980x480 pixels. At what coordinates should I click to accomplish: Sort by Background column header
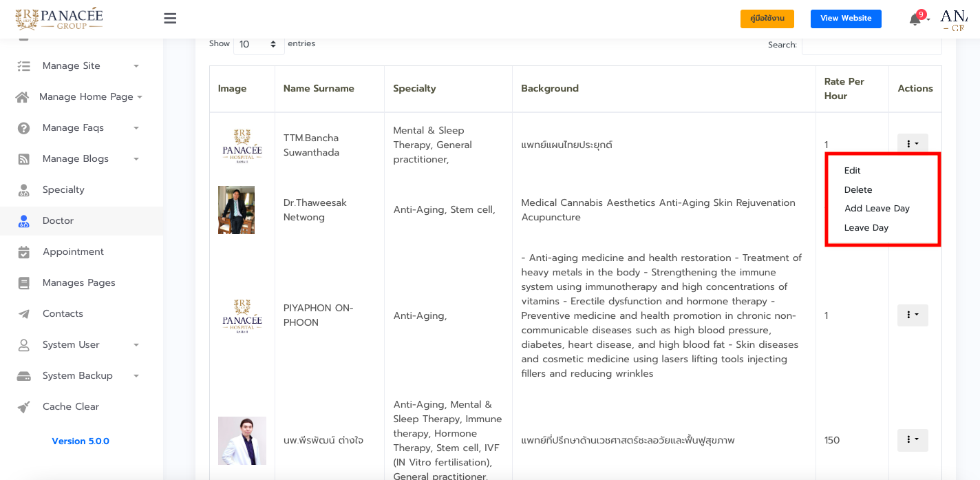pos(664,89)
